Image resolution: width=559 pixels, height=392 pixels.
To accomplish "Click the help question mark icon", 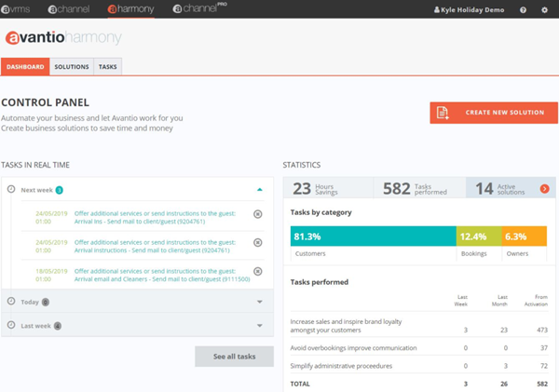I will click(x=523, y=10).
